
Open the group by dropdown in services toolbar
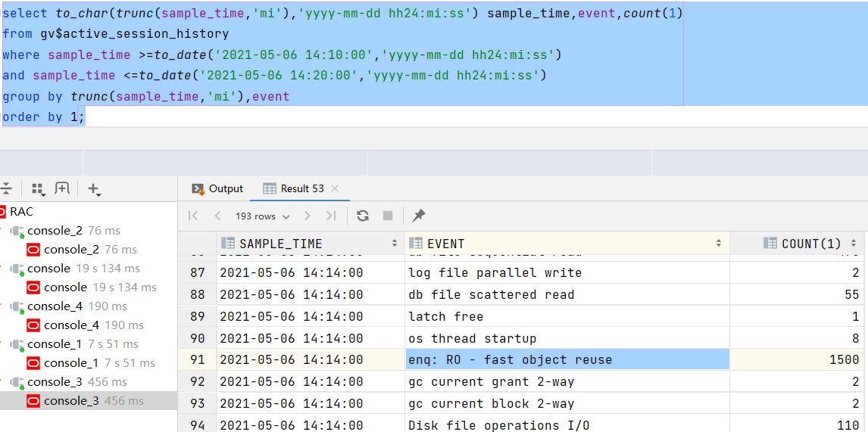coord(38,189)
